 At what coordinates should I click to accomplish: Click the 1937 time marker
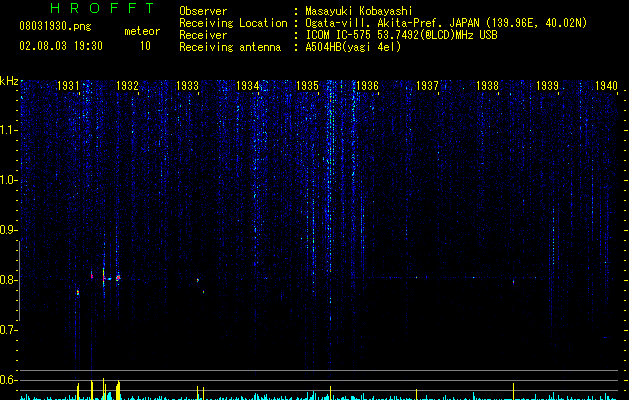pyautogui.click(x=427, y=86)
